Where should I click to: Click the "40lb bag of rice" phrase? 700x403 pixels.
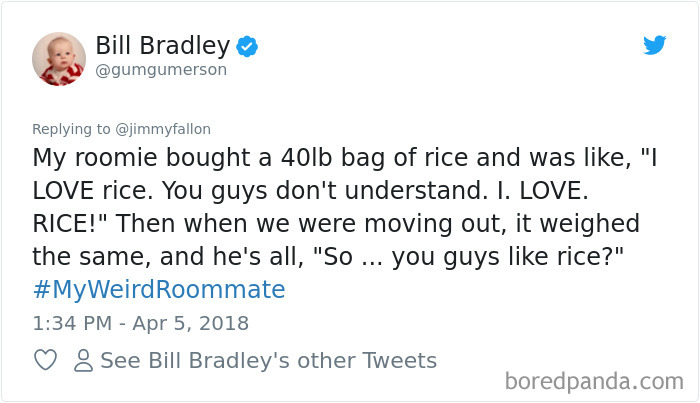tap(350, 158)
